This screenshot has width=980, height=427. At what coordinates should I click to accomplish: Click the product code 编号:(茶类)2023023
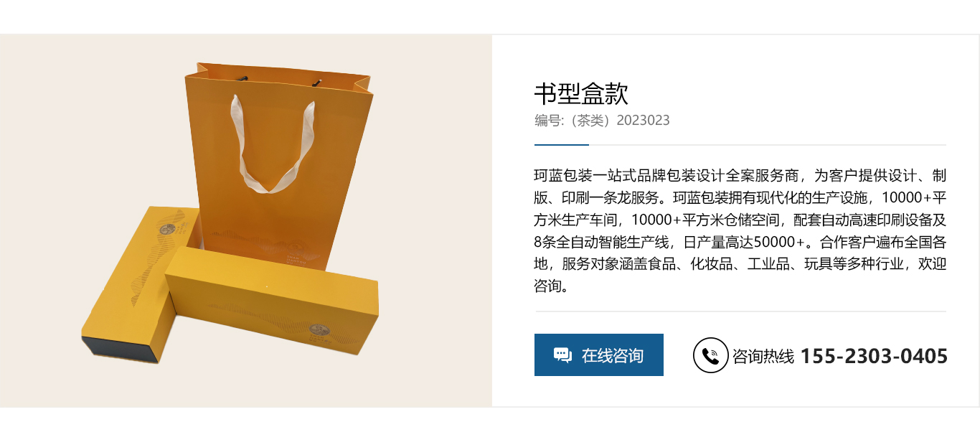point(602,120)
